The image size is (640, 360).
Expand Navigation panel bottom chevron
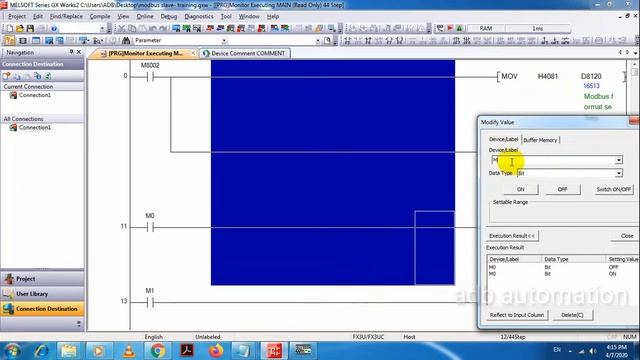pos(79,324)
